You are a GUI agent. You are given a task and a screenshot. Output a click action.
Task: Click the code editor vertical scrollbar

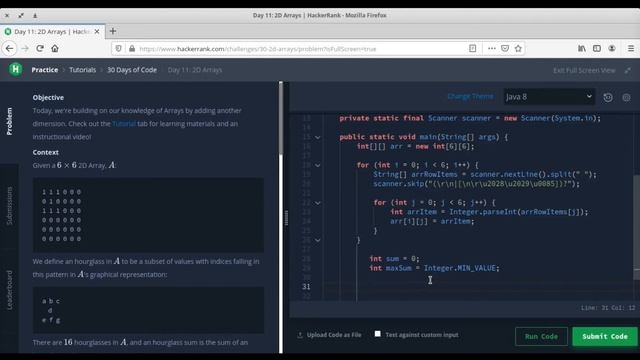636,227
